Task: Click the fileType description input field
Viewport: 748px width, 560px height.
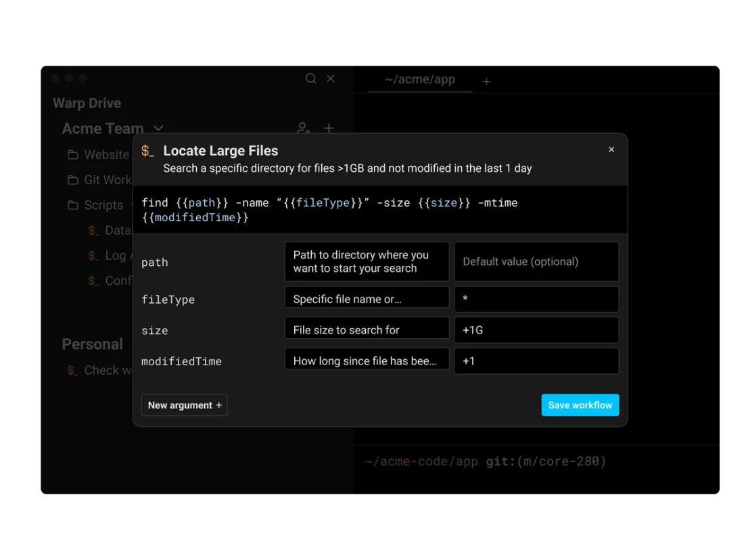Action: [x=367, y=297]
